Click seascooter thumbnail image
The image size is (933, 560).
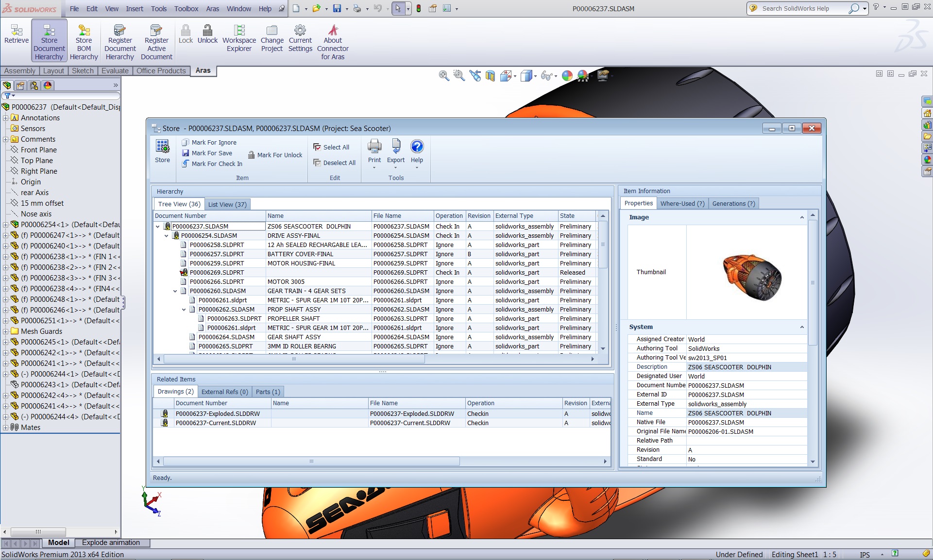pos(751,277)
